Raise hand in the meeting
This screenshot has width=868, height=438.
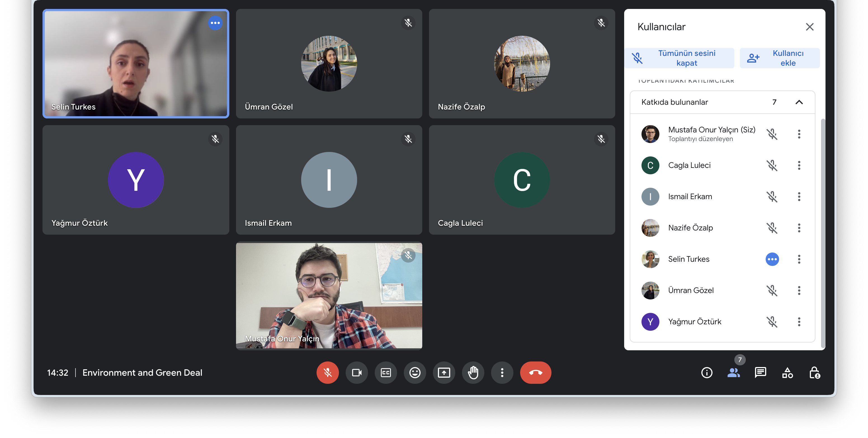point(473,373)
